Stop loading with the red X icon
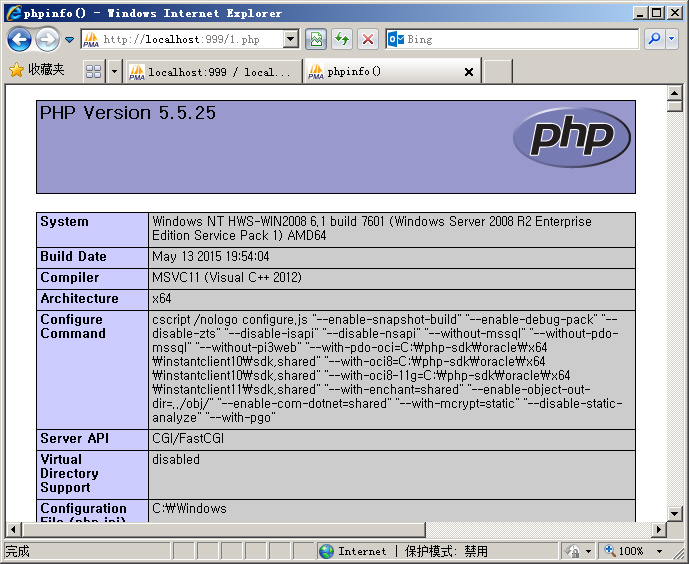Viewport: 689px width, 564px height. 368,40
